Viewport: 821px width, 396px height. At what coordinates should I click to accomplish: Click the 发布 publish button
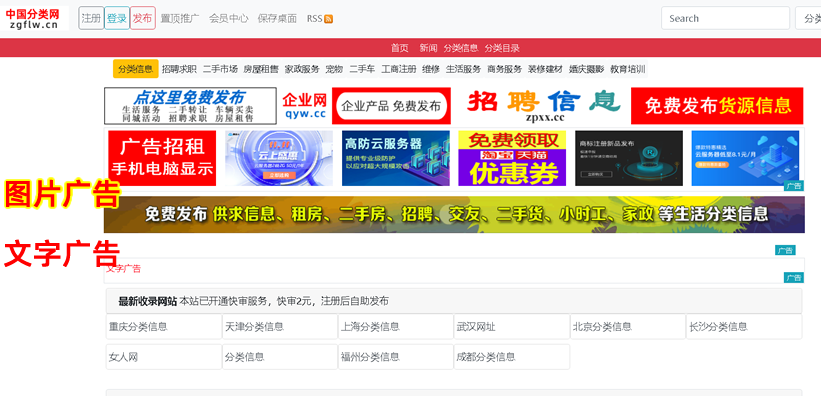142,18
